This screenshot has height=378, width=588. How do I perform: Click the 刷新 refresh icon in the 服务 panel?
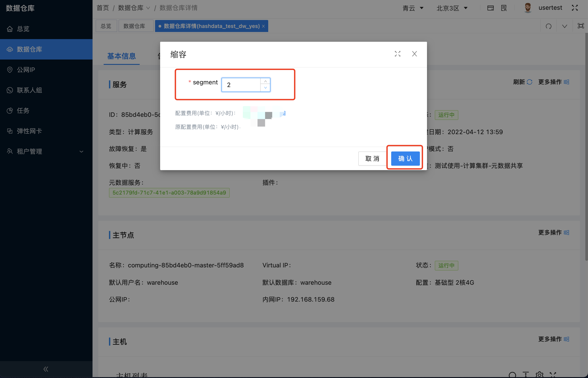coord(530,82)
